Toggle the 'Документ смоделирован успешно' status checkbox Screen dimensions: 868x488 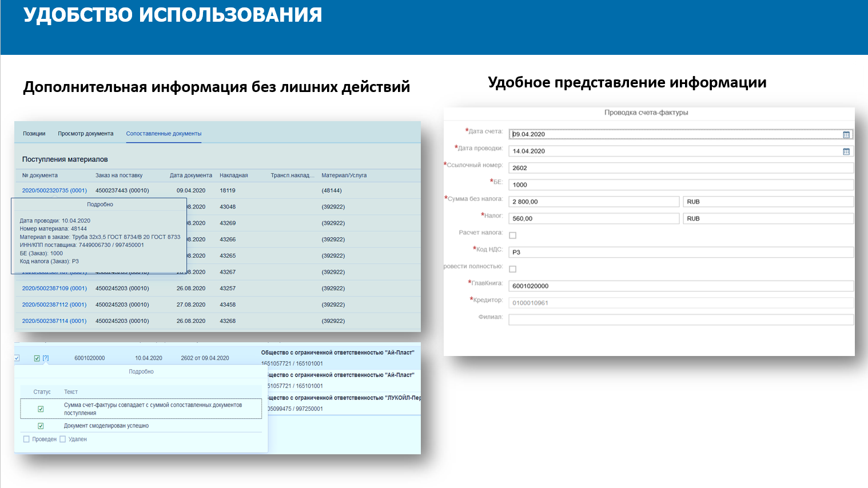[41, 426]
